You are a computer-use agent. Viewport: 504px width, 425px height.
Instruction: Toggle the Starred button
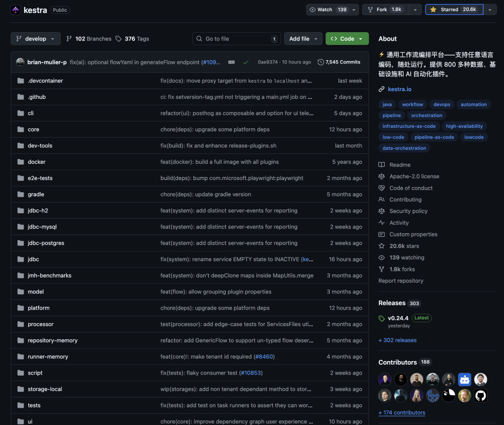point(454,10)
